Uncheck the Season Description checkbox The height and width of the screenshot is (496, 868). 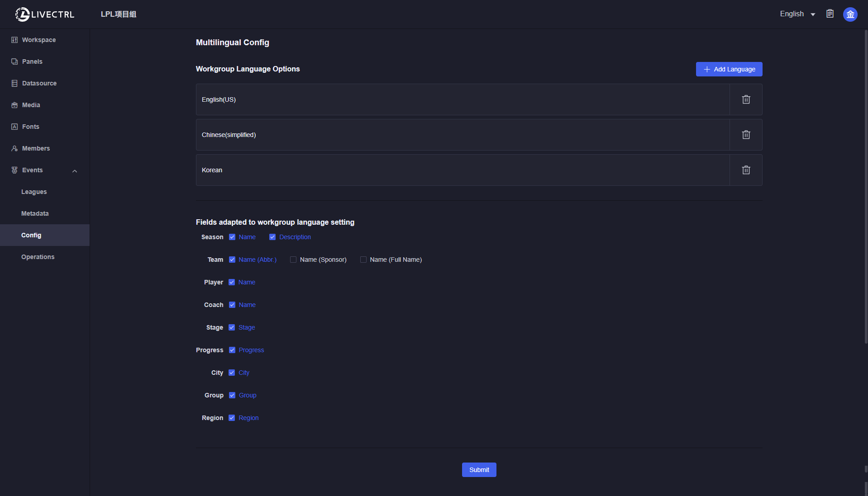pos(272,237)
